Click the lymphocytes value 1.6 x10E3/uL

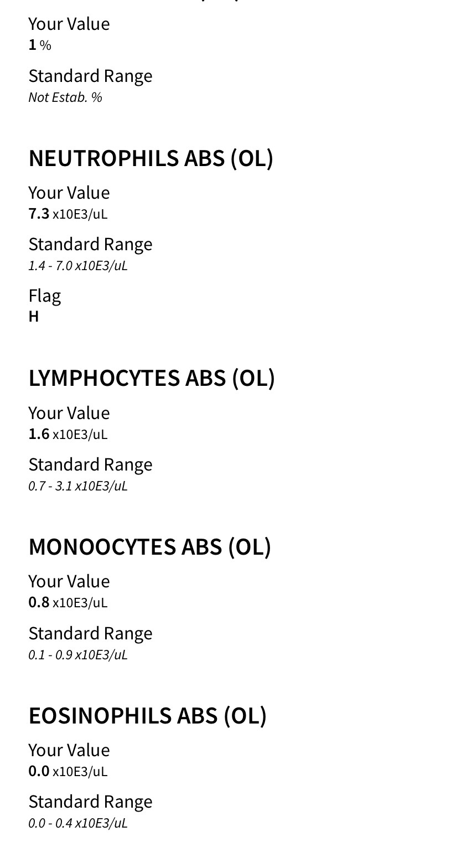[68, 434]
